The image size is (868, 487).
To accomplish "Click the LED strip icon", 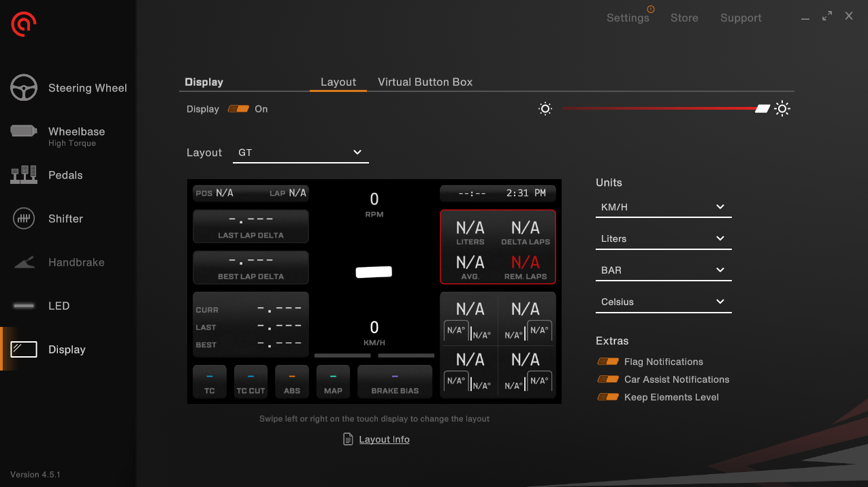I will pyautogui.click(x=24, y=306).
